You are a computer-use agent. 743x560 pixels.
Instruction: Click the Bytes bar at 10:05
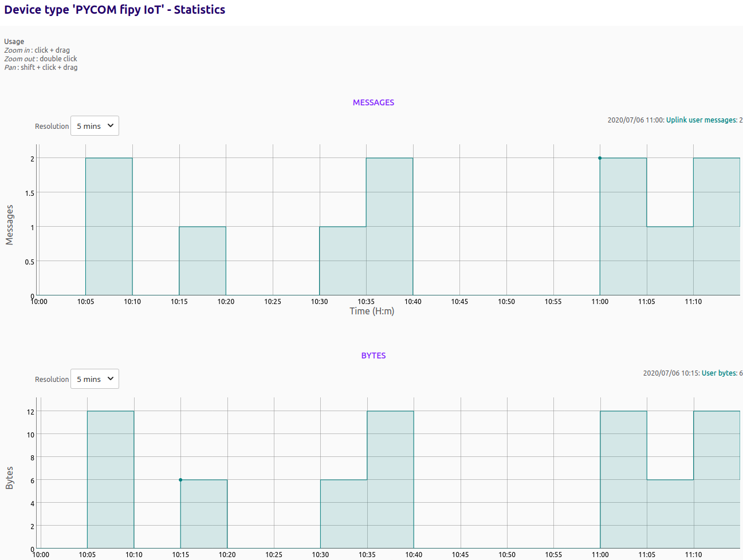coord(111,480)
